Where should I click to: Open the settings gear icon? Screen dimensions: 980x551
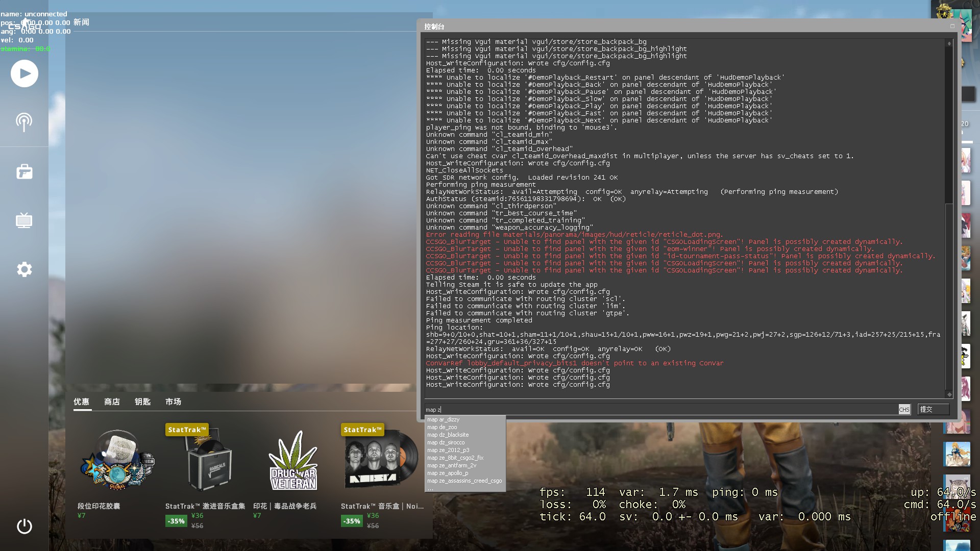(24, 269)
